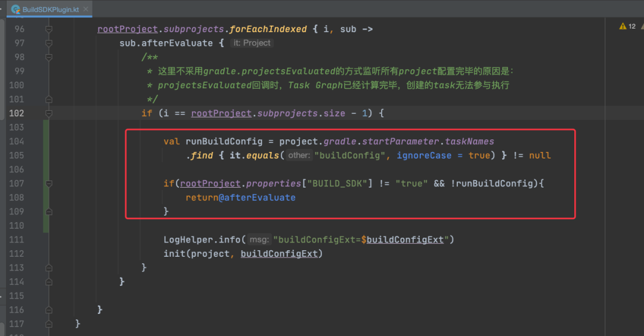This screenshot has height=336, width=644.
Task: Click taskNames on line 104
Action: tap(469, 142)
